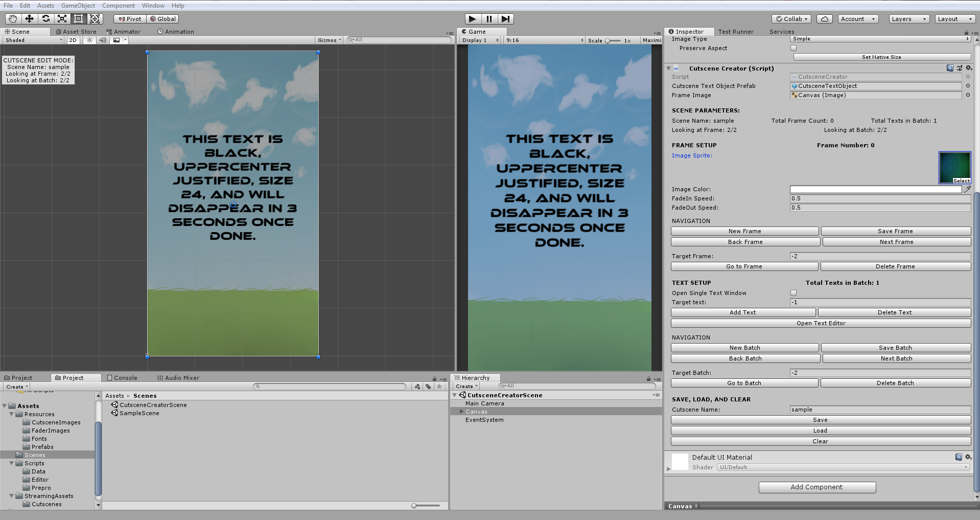This screenshot has width=980, height=520.
Task: Switch to Animator tab
Action: 123,32
